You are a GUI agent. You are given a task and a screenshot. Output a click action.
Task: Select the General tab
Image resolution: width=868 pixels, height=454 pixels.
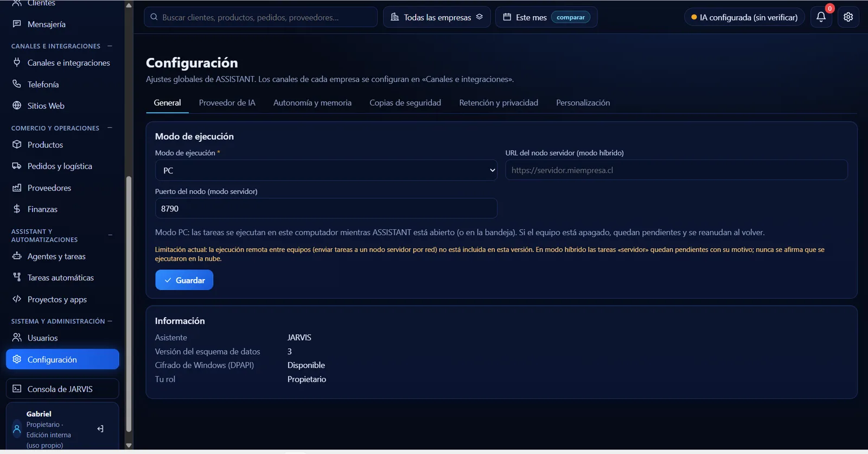click(x=167, y=103)
